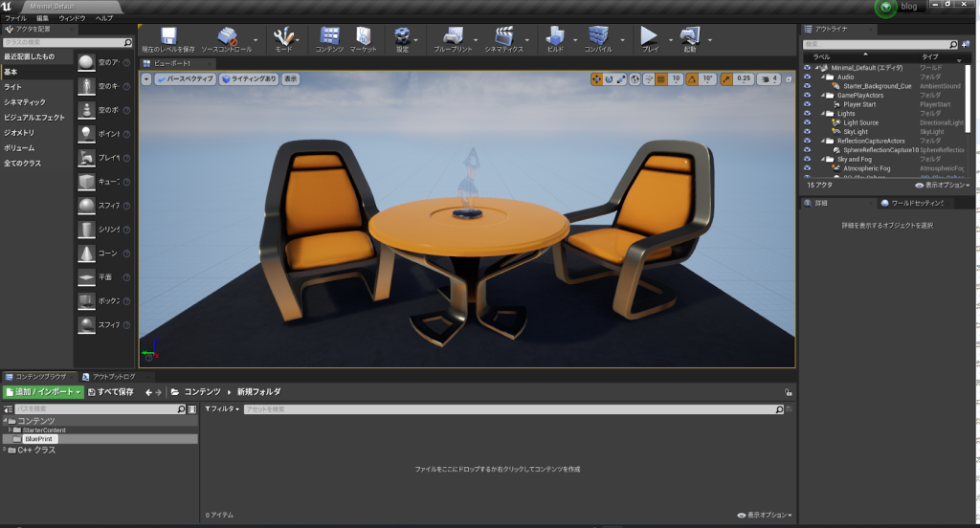The width and height of the screenshot is (980, 528).
Task: Expand the StarterContent folder tree arrow
Action: pos(10,430)
